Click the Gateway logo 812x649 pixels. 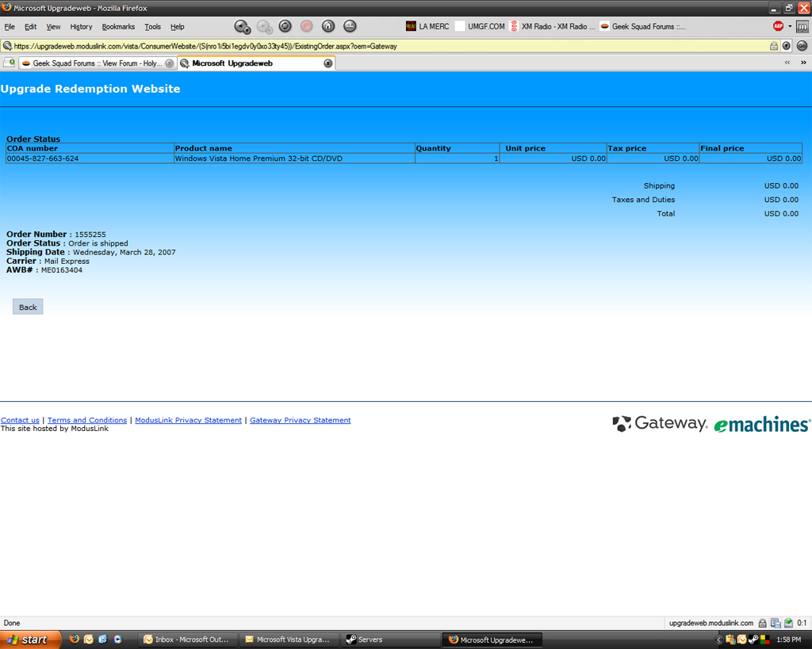pos(659,423)
